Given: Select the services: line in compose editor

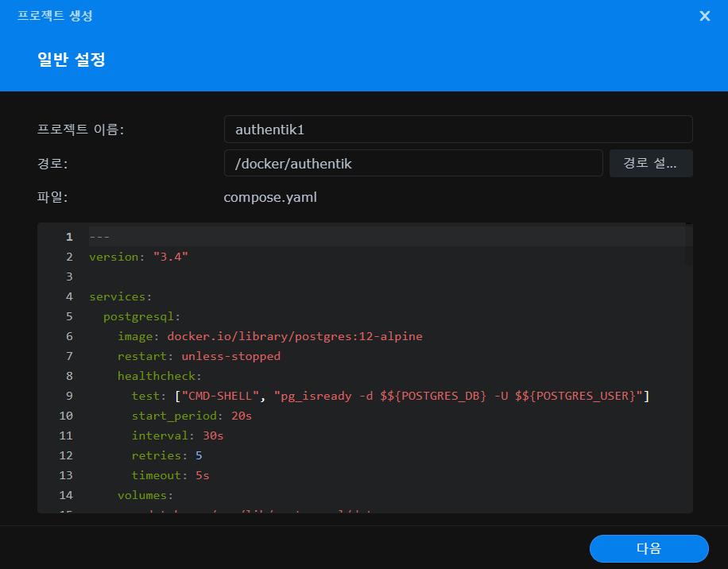Looking at the screenshot, I should [x=120, y=296].
